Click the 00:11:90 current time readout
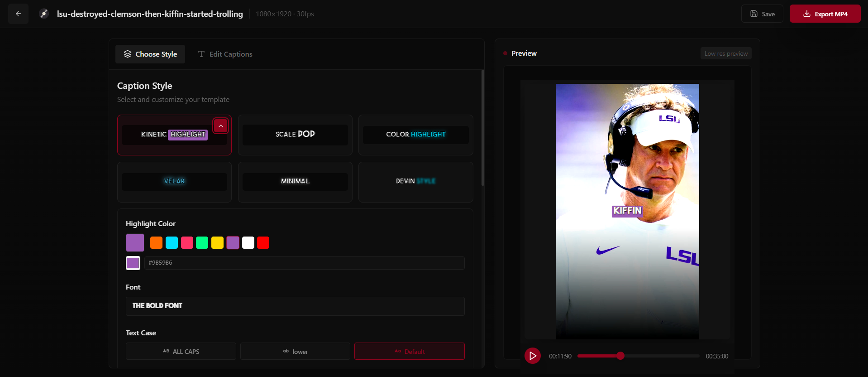 [x=560, y=356]
